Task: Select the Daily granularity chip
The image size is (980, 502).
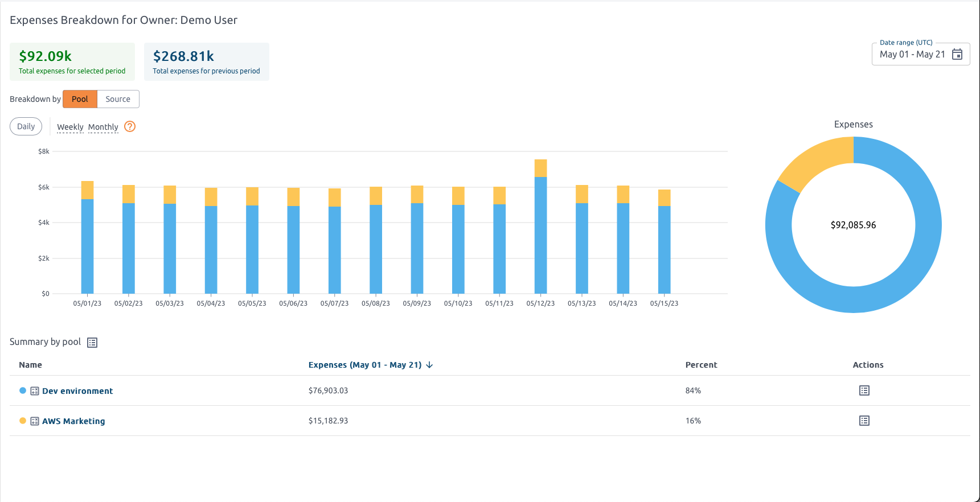Action: pos(26,126)
